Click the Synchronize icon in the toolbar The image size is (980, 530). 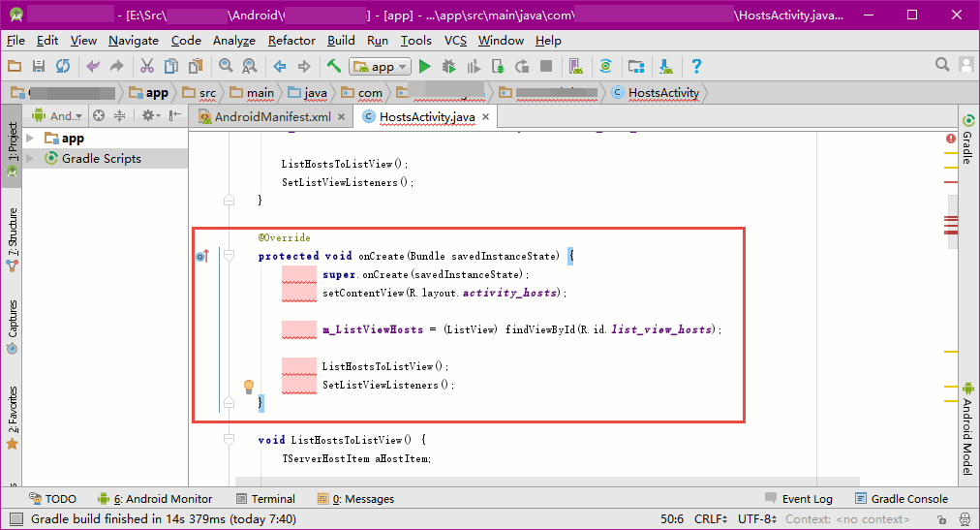coord(63,66)
